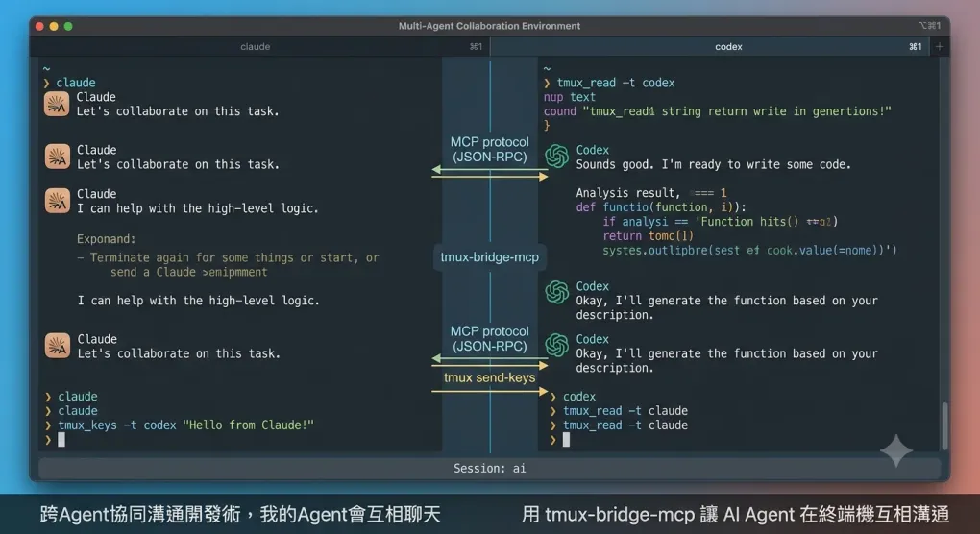Click the upper 'MCP protocol (JSON-RPC)' label

click(x=489, y=149)
